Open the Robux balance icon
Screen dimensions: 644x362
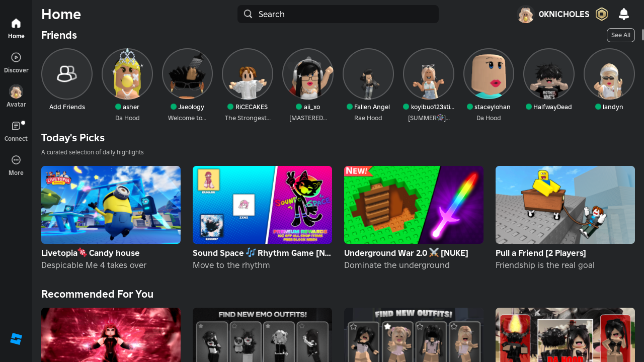[602, 14]
